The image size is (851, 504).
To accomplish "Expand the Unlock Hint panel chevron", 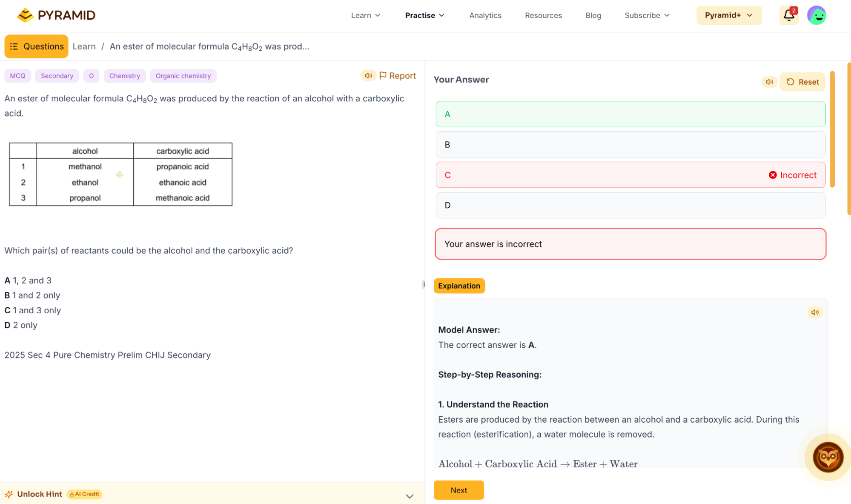I will pos(410,496).
